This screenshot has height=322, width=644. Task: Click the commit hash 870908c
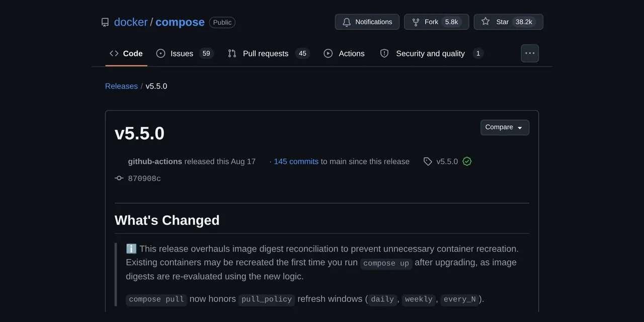tap(144, 179)
